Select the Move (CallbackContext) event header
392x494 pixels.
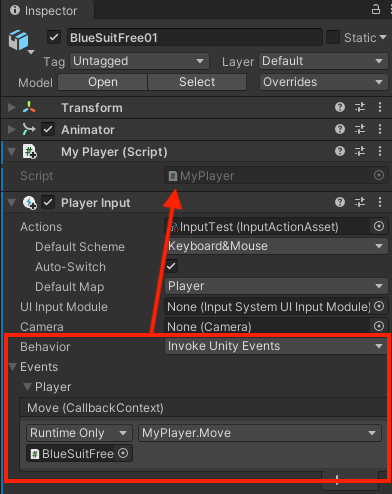click(203, 408)
